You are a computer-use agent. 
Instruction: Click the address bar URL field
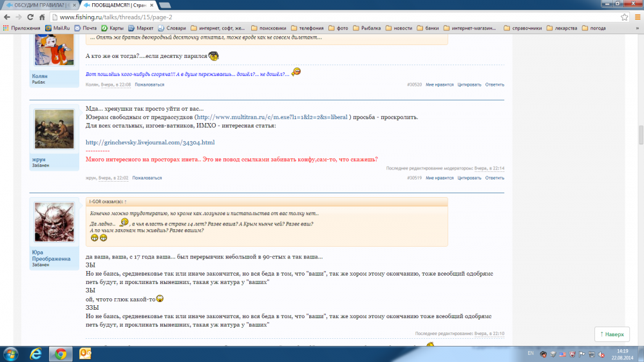coord(322,16)
